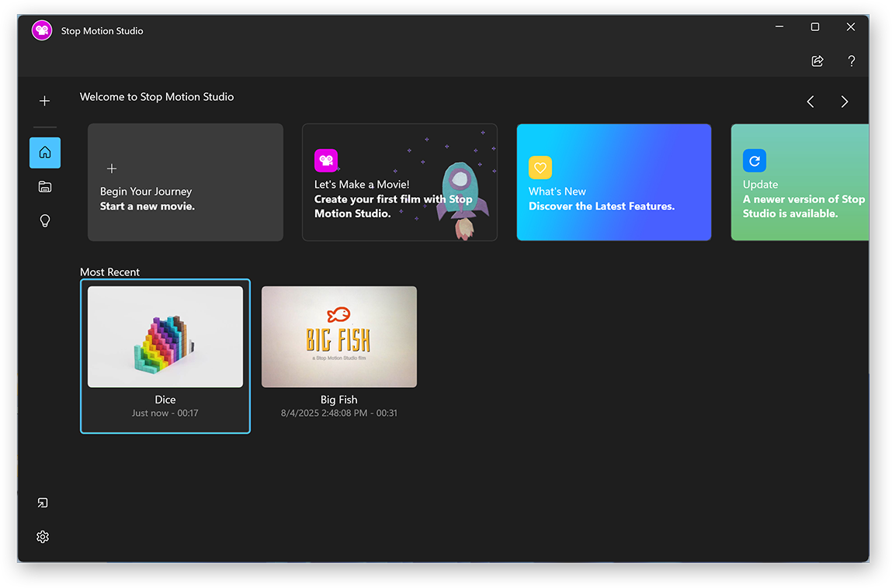Click the import icon above settings
The image size is (892, 588).
[x=43, y=503]
